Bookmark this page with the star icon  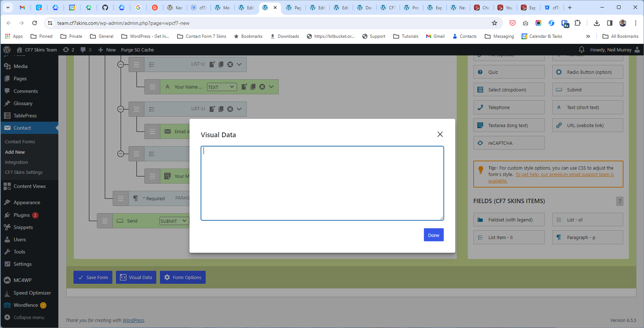coord(494,23)
